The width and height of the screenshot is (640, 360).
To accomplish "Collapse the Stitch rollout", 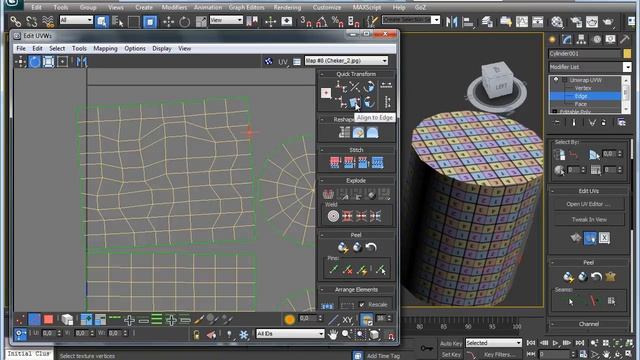I will 356,150.
